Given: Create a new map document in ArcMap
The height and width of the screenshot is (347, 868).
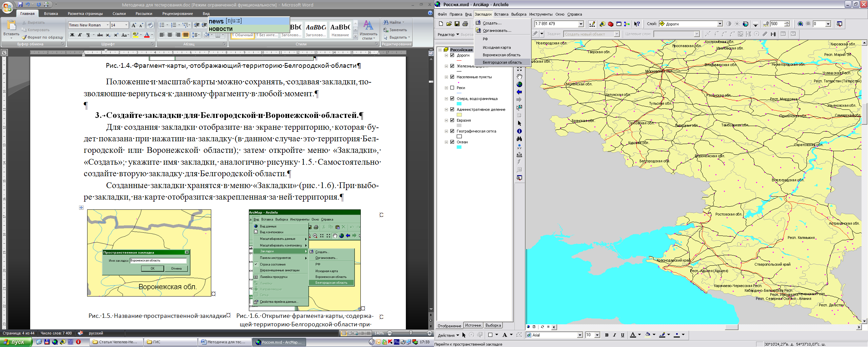Looking at the screenshot, I should coord(441,24).
